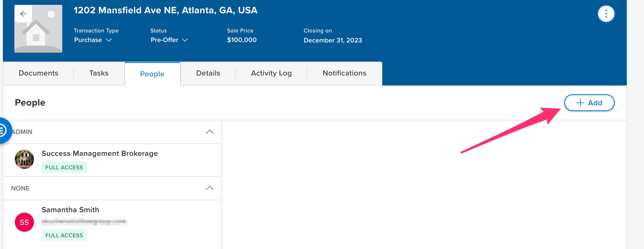Select Samantha Smith from the people list
The width and height of the screenshot is (644, 249).
70,210
